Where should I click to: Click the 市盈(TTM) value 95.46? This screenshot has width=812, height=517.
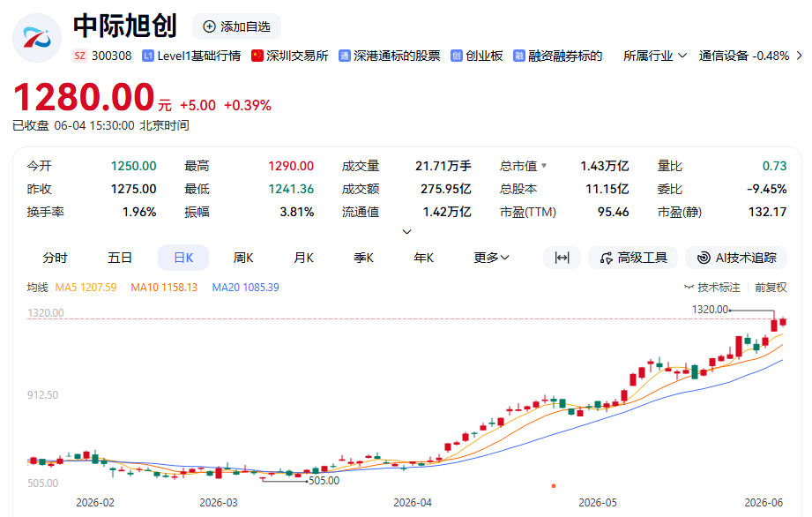point(613,212)
